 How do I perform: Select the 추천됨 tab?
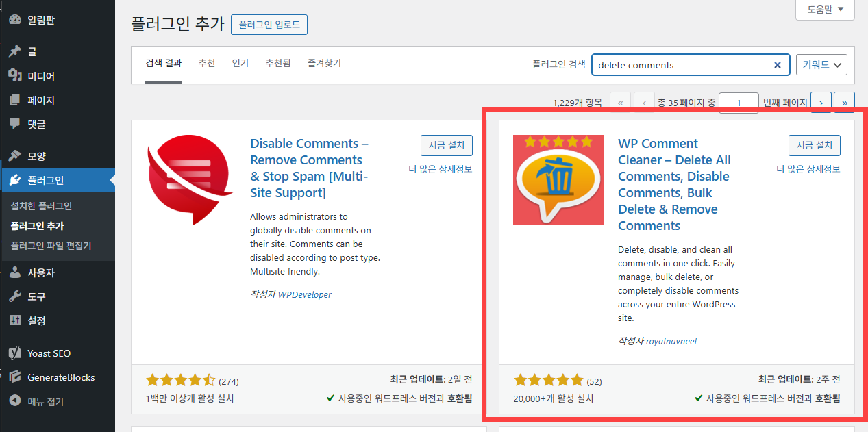click(278, 63)
